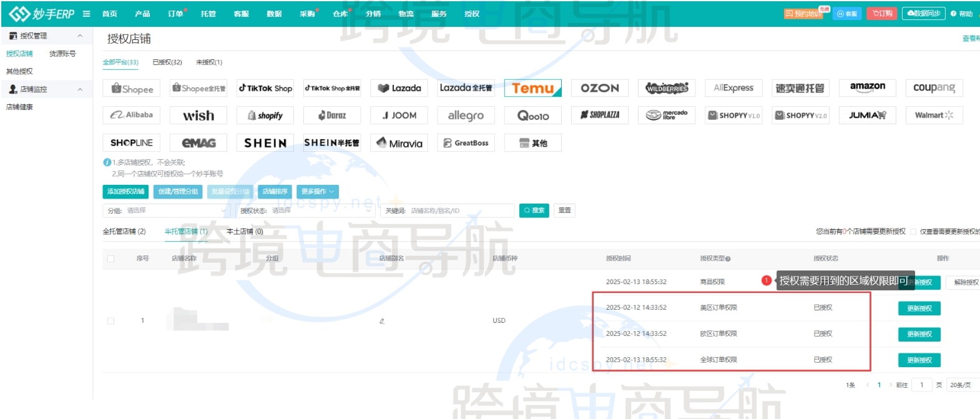Screen dimensions: 980x419
Task: Toggle the sidebar collapse hamburger icon
Action: coord(86,14)
